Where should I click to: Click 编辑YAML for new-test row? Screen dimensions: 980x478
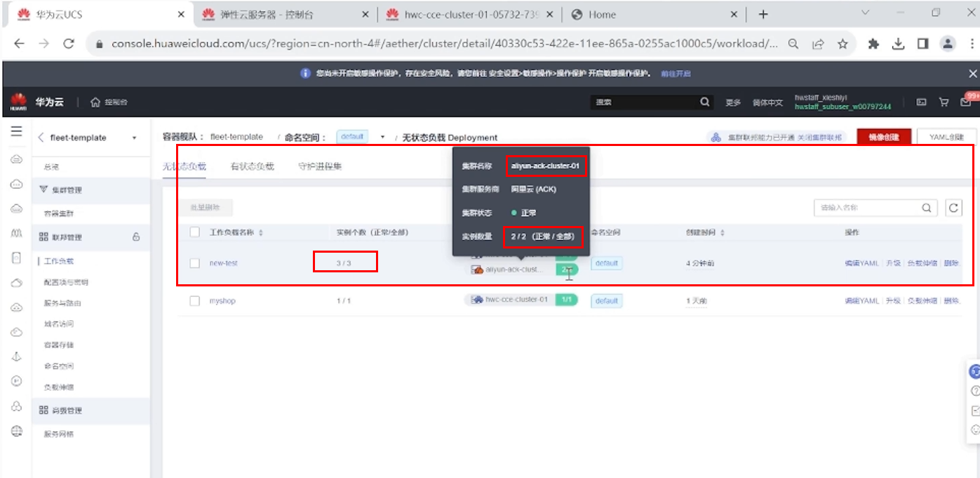(x=861, y=263)
